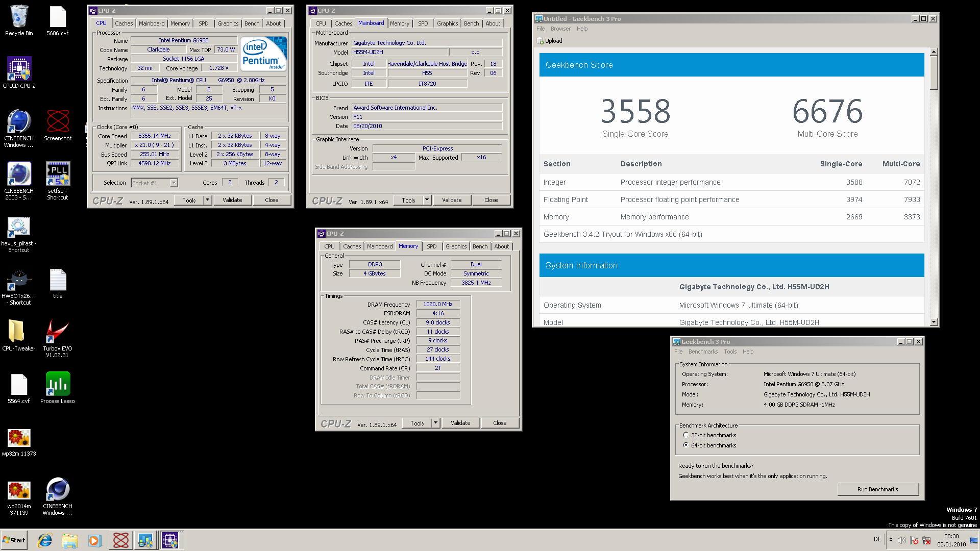
Task: Open the hexus_pifast Shortcut icon
Action: coord(19,234)
